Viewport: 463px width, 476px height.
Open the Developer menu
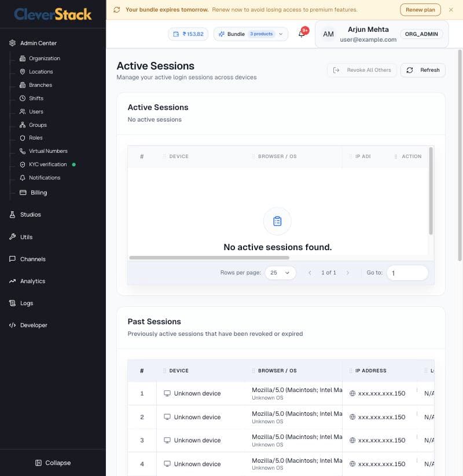[34, 325]
